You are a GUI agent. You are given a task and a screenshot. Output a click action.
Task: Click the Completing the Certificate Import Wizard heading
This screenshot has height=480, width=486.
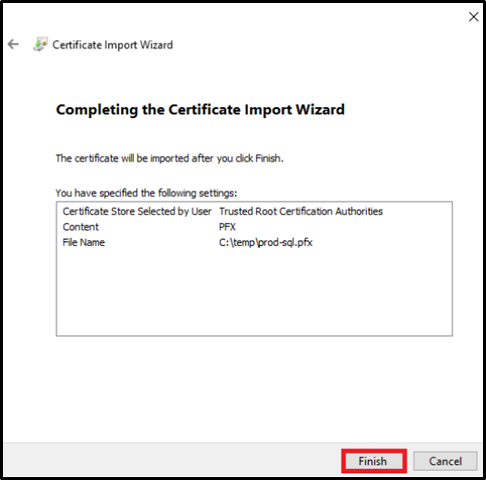pos(200,110)
